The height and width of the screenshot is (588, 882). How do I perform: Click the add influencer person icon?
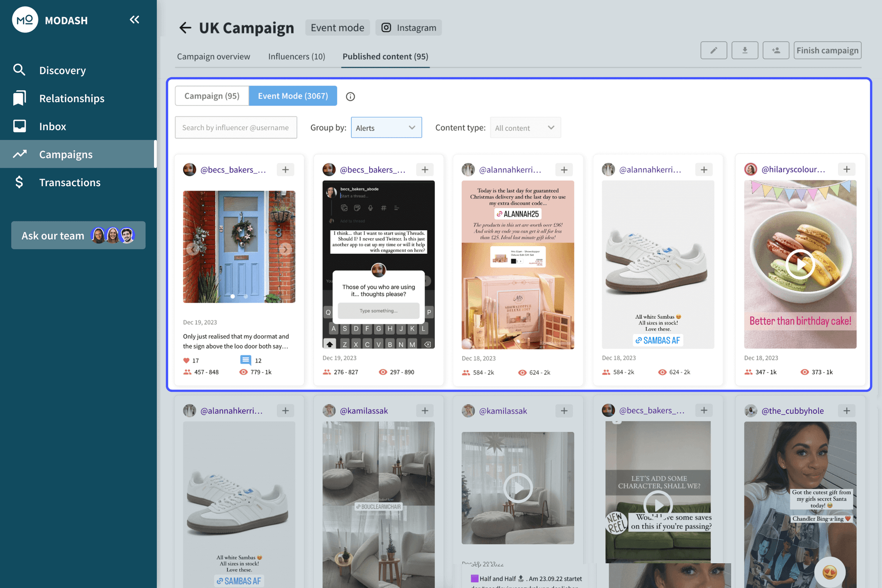pos(776,50)
